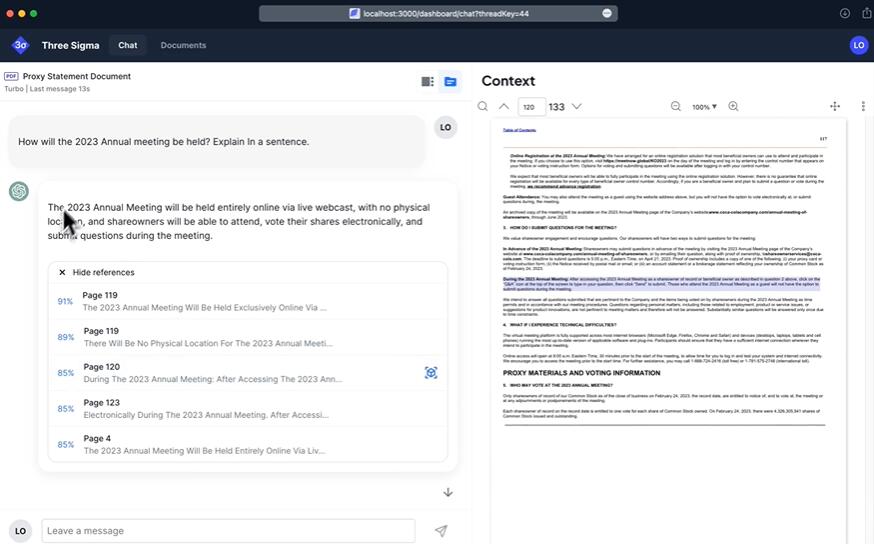Viewport: 874px width, 544px height.
Task: Zoom out the PDF document
Action: pyautogui.click(x=675, y=107)
